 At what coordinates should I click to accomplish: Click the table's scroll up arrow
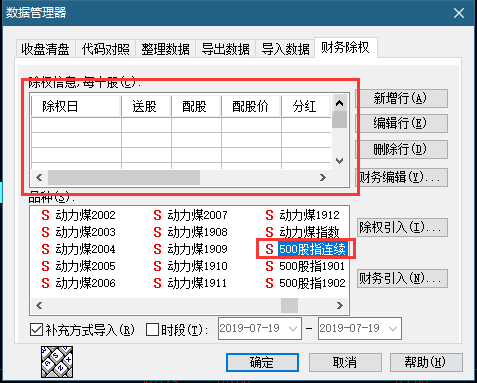click(339, 103)
